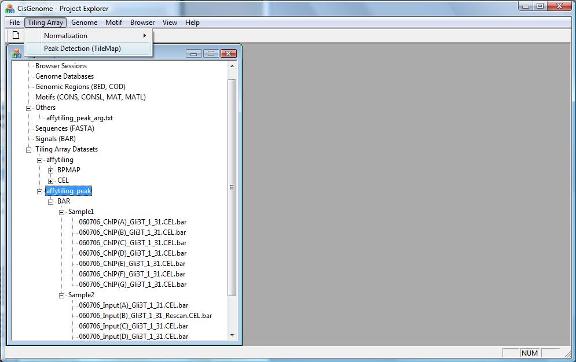Click scrollbar up arrow in tree panel
The width and height of the screenshot is (576, 362).
pos(232,66)
